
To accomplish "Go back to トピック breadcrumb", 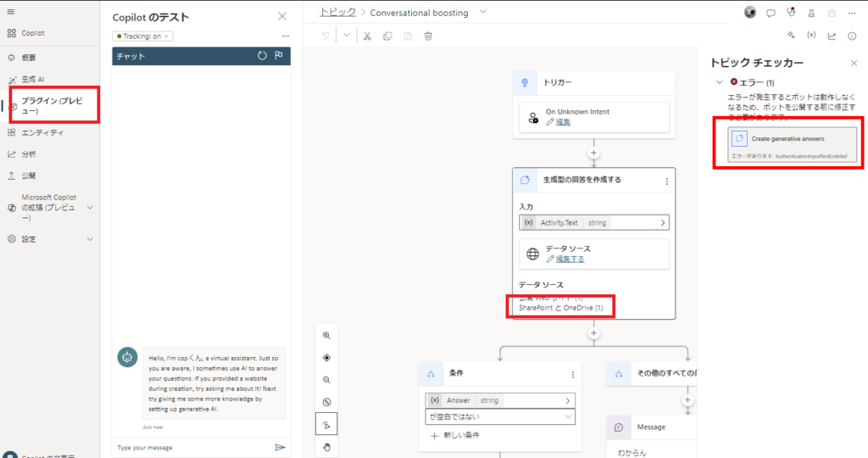I will click(337, 12).
